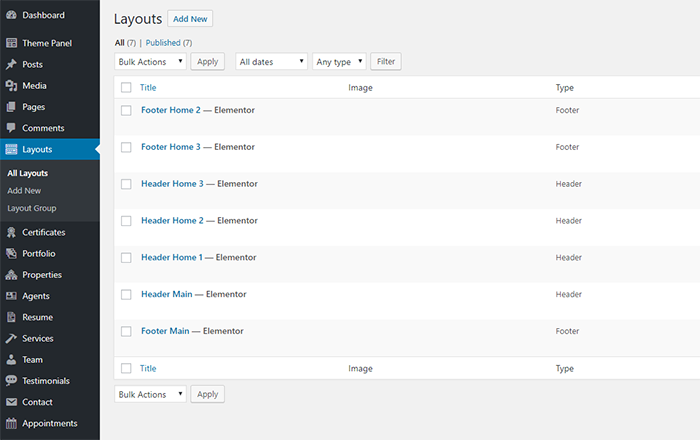This screenshot has height=440, width=700.
Task: Click the Contact envelope icon
Action: tap(11, 402)
